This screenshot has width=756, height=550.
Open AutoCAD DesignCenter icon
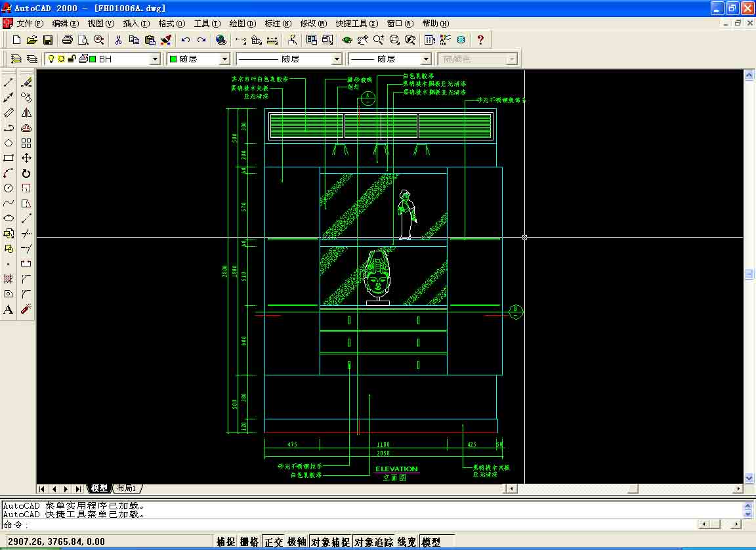[430, 40]
